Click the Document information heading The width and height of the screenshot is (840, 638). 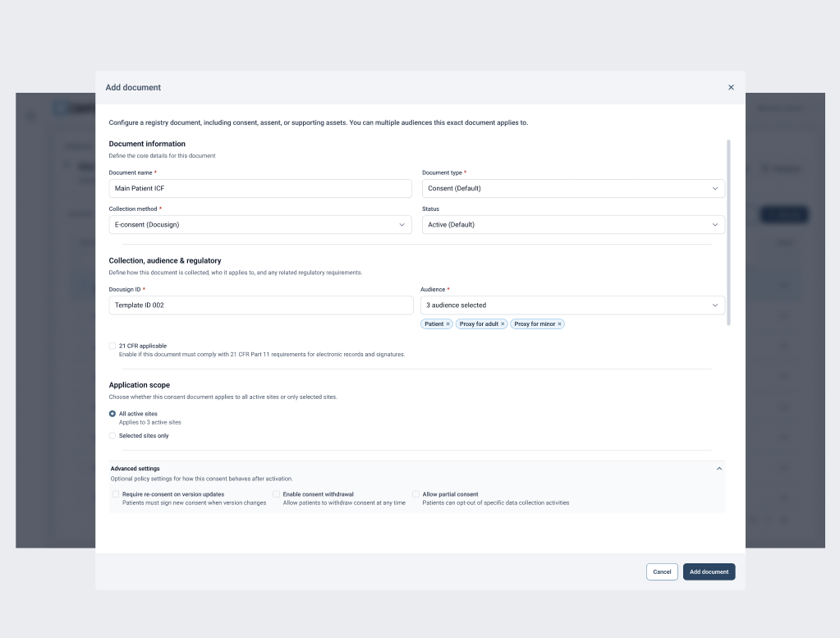[147, 144]
